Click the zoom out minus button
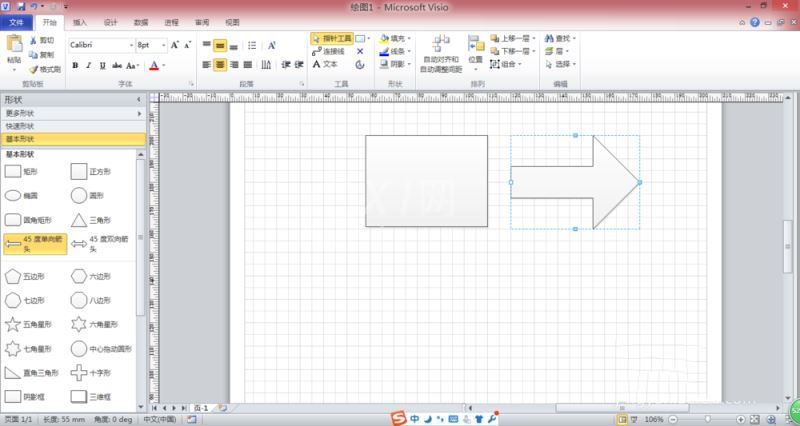 (x=673, y=419)
